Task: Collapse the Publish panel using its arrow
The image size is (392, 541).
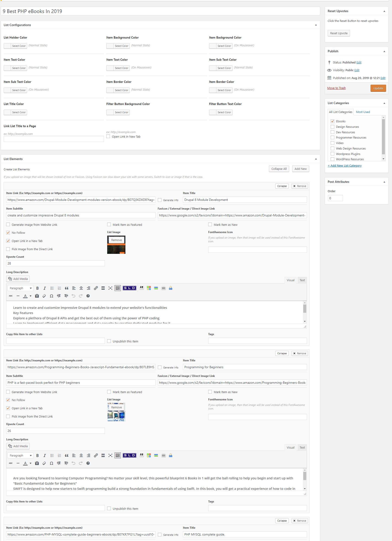Action: (384, 51)
